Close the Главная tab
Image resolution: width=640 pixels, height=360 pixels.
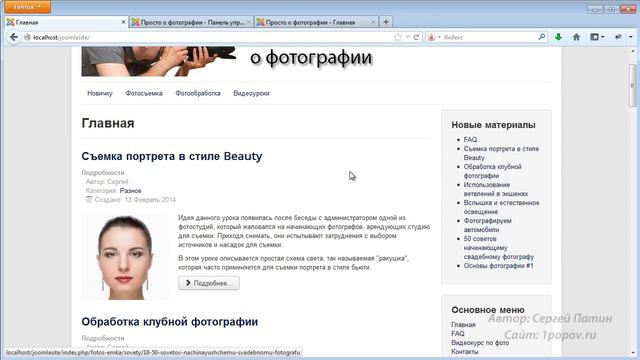click(123, 22)
